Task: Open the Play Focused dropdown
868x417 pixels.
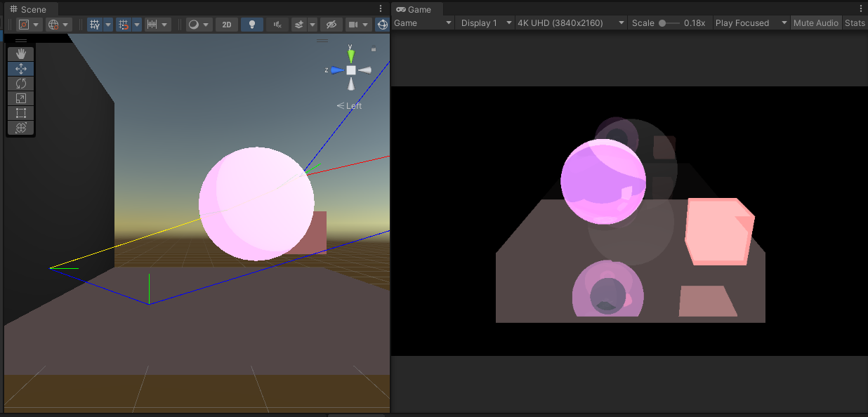Action: click(x=750, y=23)
